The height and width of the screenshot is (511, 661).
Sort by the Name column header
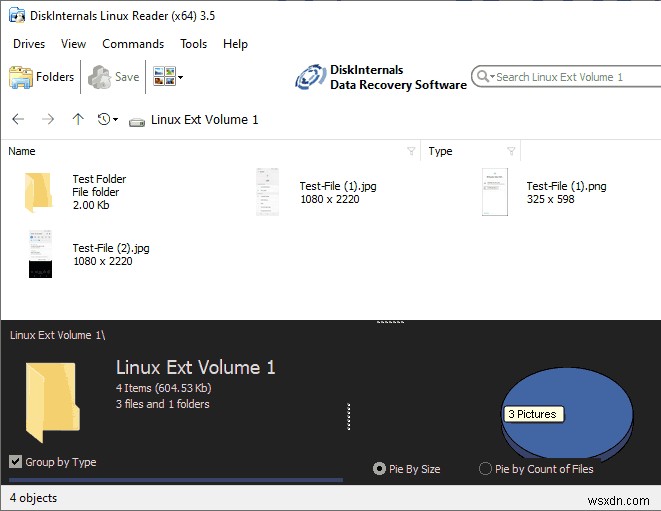click(22, 151)
